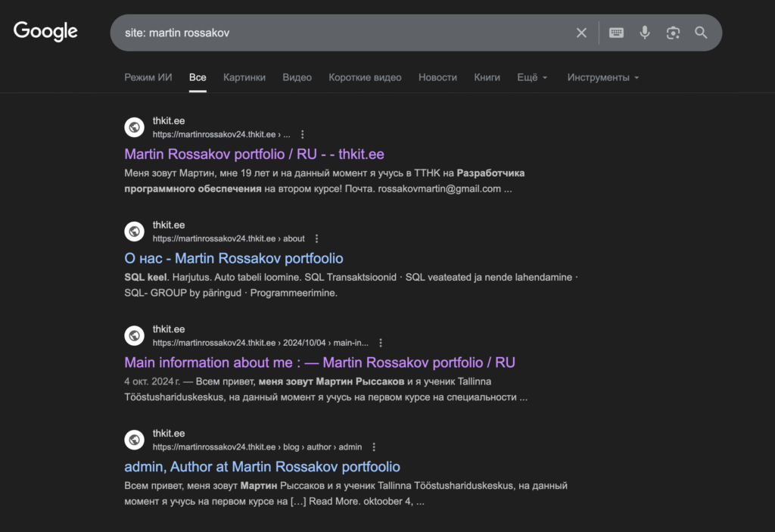Screen dimensions: 775x532
Task: Open three-dot menu for 'blog › author › admin' result
Action: click(374, 447)
